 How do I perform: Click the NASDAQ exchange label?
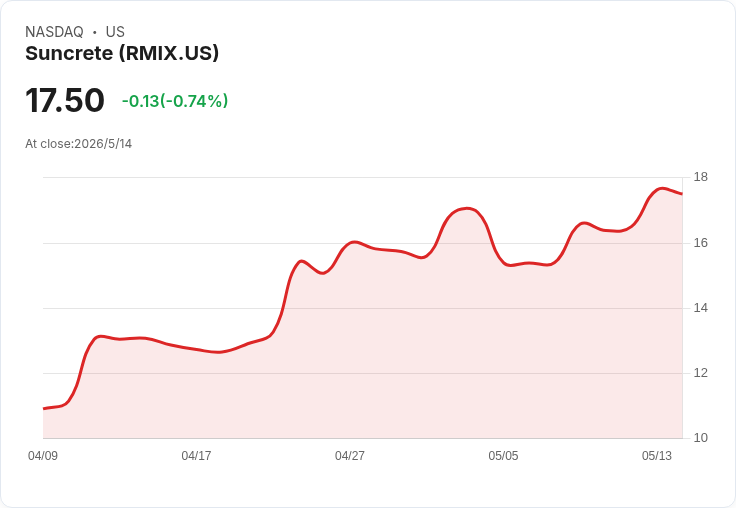54,32
